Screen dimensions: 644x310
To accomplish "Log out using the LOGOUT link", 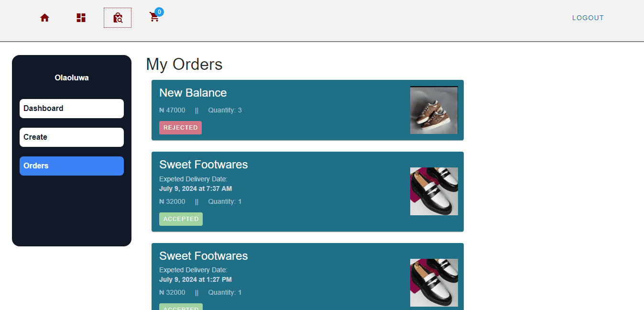I will click(588, 18).
